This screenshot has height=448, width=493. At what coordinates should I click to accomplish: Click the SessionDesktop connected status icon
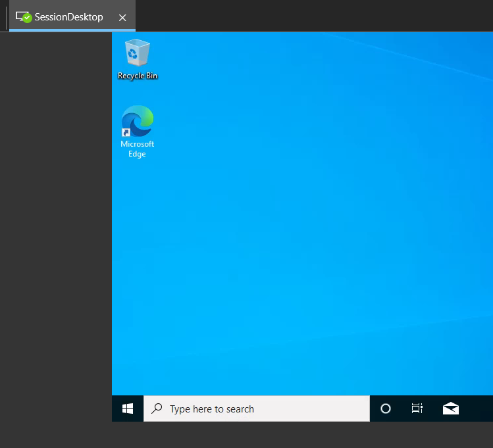tap(24, 17)
